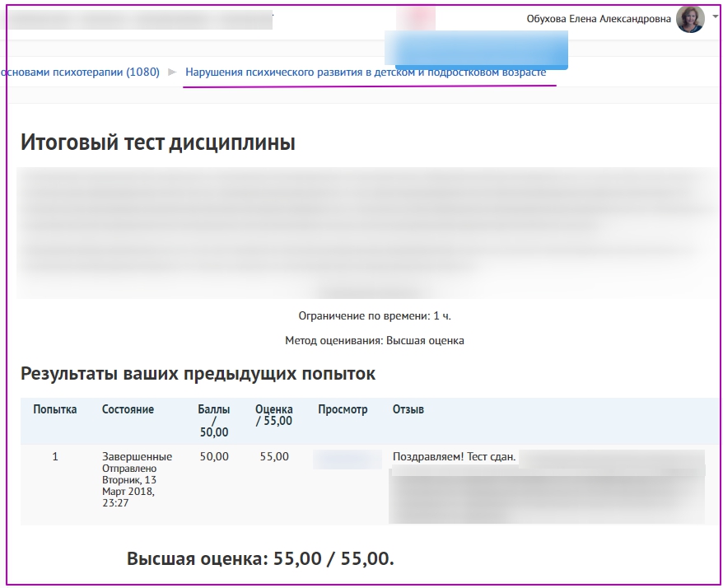Viewport: 723px width, 588px height.
Task: Click the 'Итоговый тест дисциплины' heading
Action: tap(157, 142)
